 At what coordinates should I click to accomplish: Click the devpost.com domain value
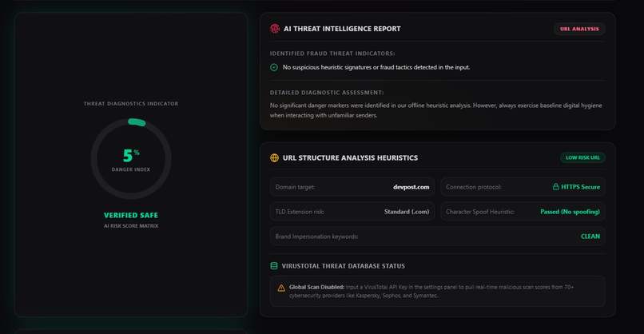pyautogui.click(x=411, y=187)
